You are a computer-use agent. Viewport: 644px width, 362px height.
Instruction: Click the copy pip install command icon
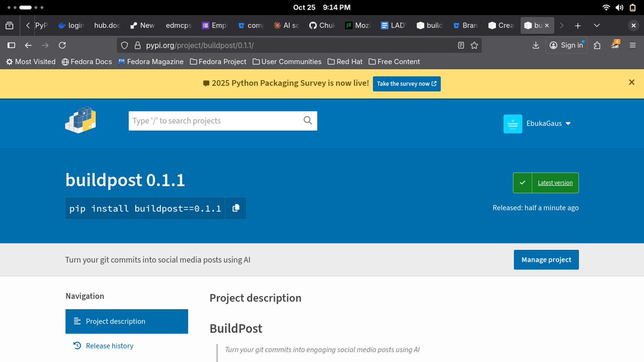pos(235,208)
